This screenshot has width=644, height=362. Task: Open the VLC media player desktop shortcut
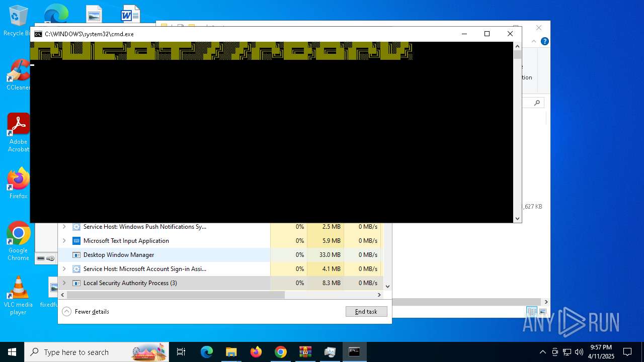click(18, 296)
